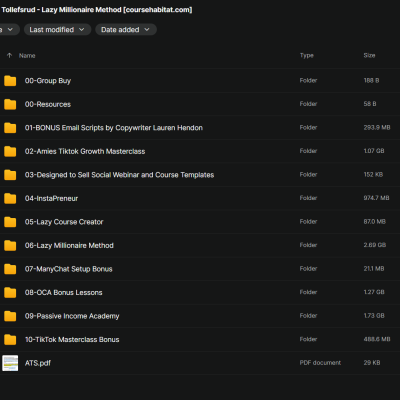
Task: Select the 10-TikTok Masterclass Bonus folder icon
Action: [x=10, y=340]
